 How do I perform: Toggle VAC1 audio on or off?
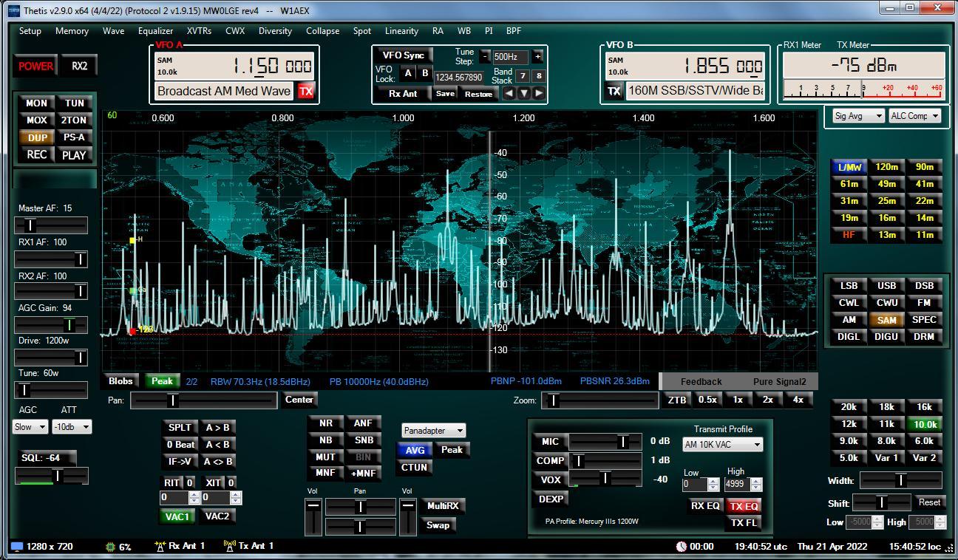point(177,516)
